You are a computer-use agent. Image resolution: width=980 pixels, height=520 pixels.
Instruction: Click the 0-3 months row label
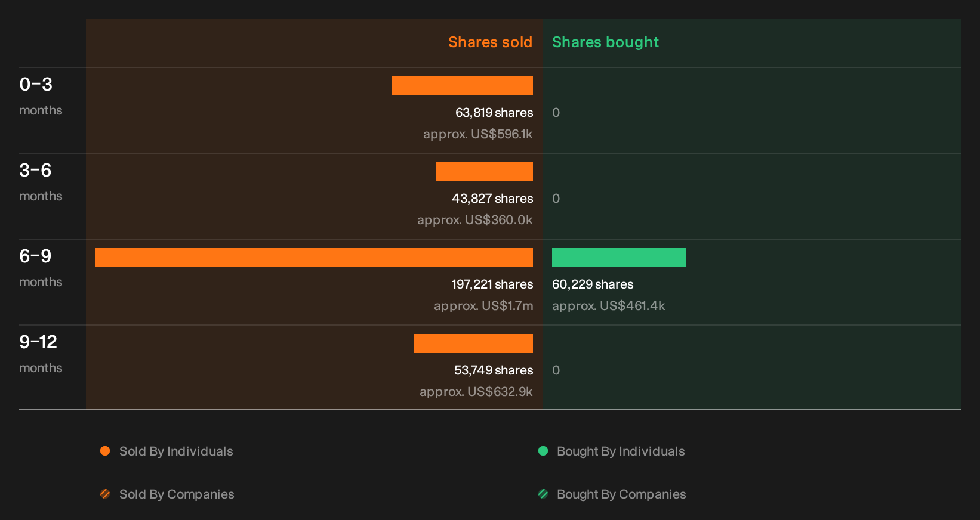(x=41, y=95)
